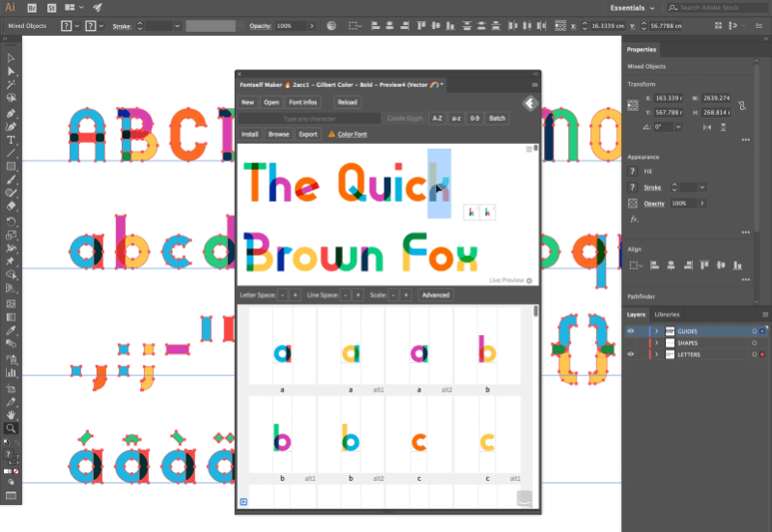Viewport: 772px width, 532px height.
Task: Click the Install button
Action: pos(249,134)
